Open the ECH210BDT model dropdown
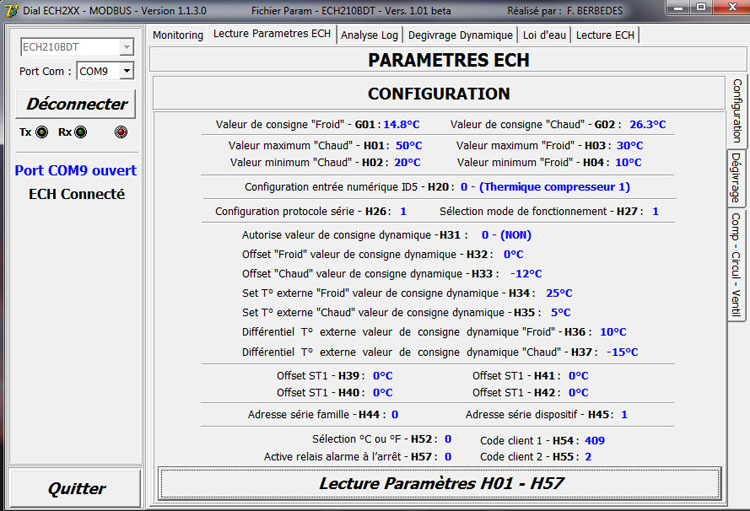Viewport: 750px width, 511px height. (x=125, y=47)
